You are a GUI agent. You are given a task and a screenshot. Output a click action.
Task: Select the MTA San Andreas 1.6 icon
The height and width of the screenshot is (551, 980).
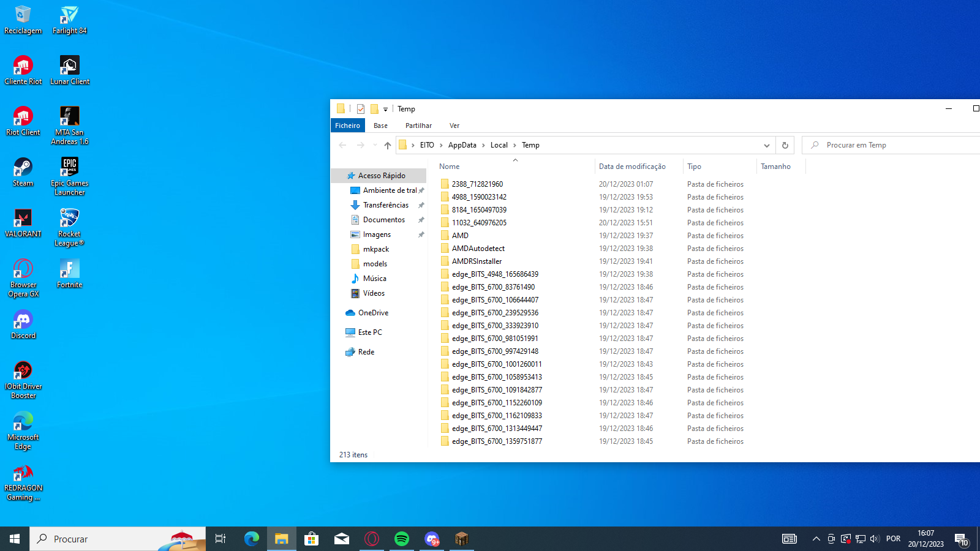click(69, 126)
